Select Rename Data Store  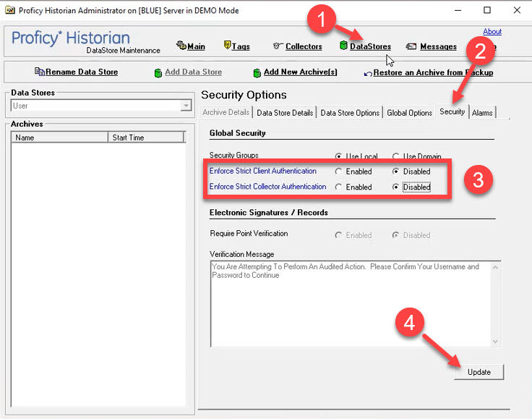pos(82,72)
